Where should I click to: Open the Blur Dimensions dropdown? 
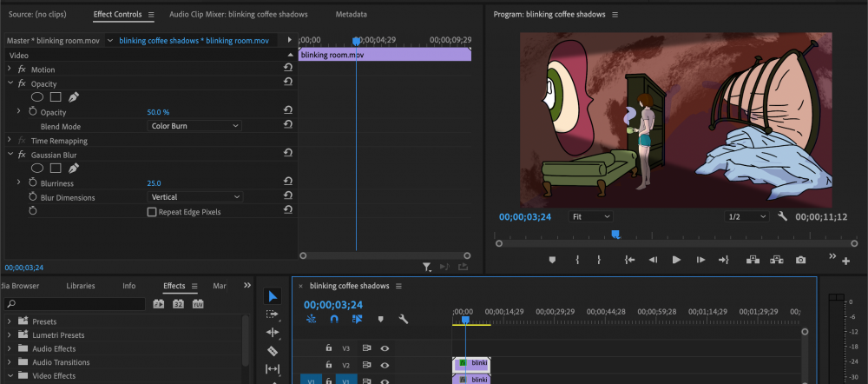tap(194, 196)
